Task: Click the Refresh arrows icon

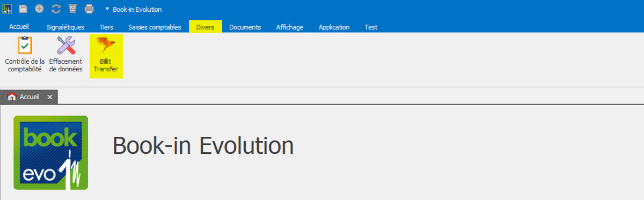Action: click(x=56, y=9)
